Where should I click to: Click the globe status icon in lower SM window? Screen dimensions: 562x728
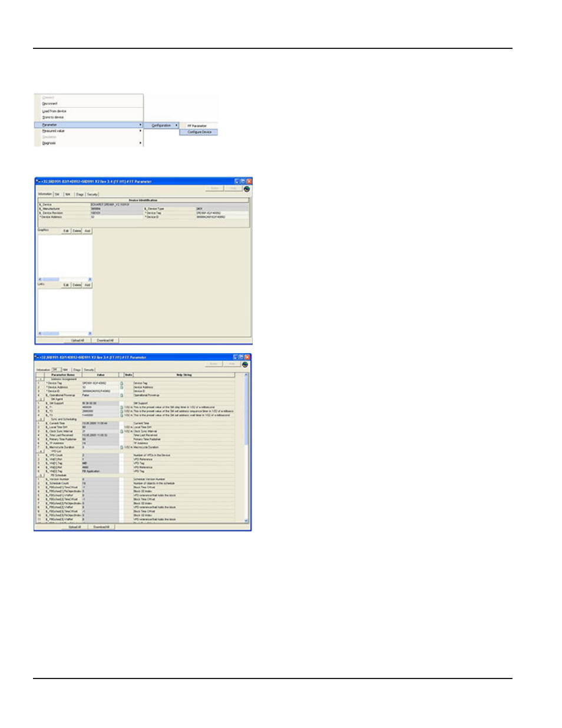coord(244,364)
